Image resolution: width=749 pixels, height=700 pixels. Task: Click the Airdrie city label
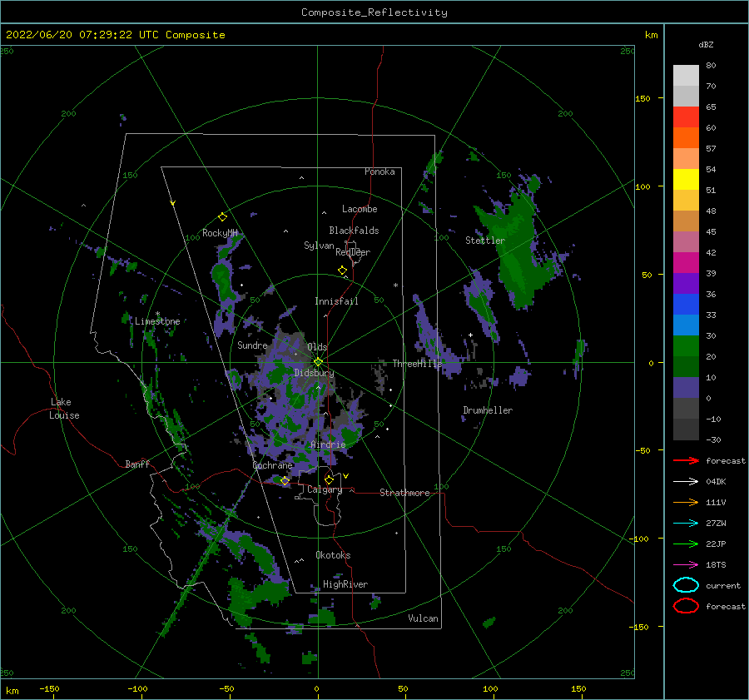tap(328, 444)
